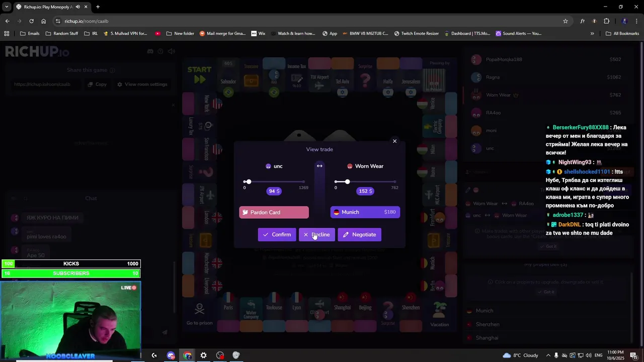Open the Mullvad VPN bookmark

(x=125, y=34)
